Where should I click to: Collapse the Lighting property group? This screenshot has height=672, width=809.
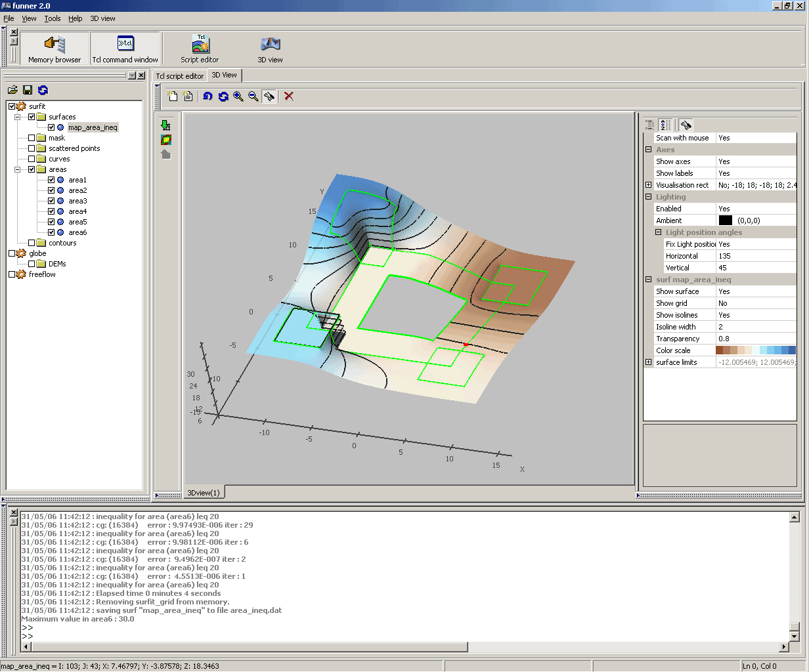tap(648, 197)
